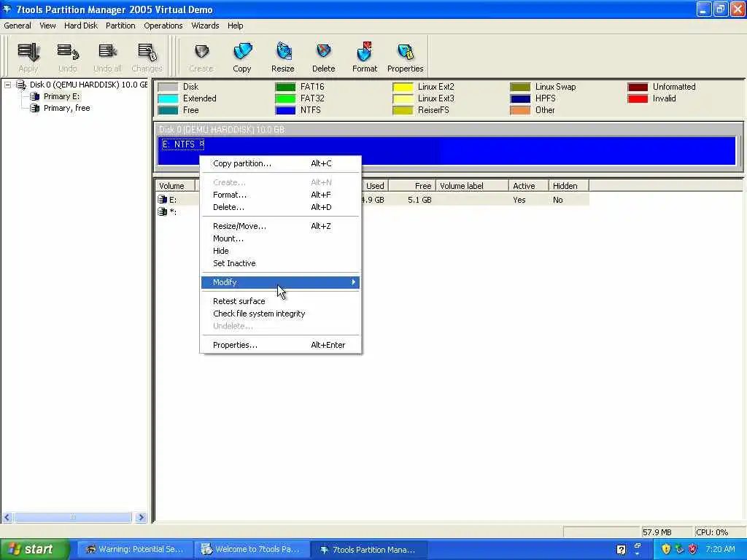Viewport: 747px width, 560px height.
Task: Open the Wizards menu
Action: (x=205, y=26)
